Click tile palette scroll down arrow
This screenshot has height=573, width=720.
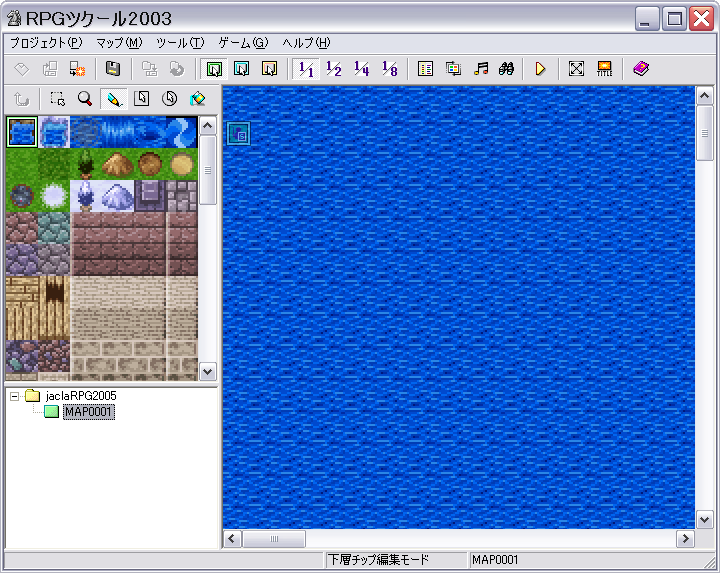point(208,371)
